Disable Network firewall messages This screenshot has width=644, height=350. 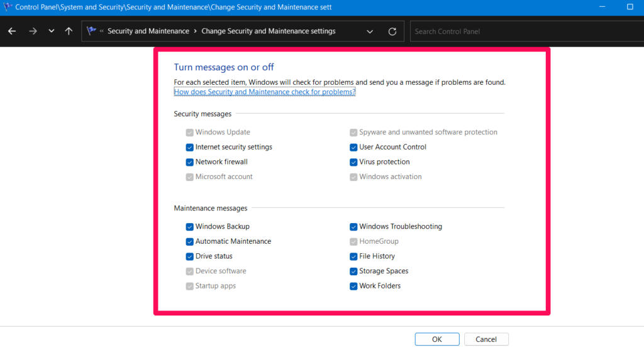click(x=189, y=162)
